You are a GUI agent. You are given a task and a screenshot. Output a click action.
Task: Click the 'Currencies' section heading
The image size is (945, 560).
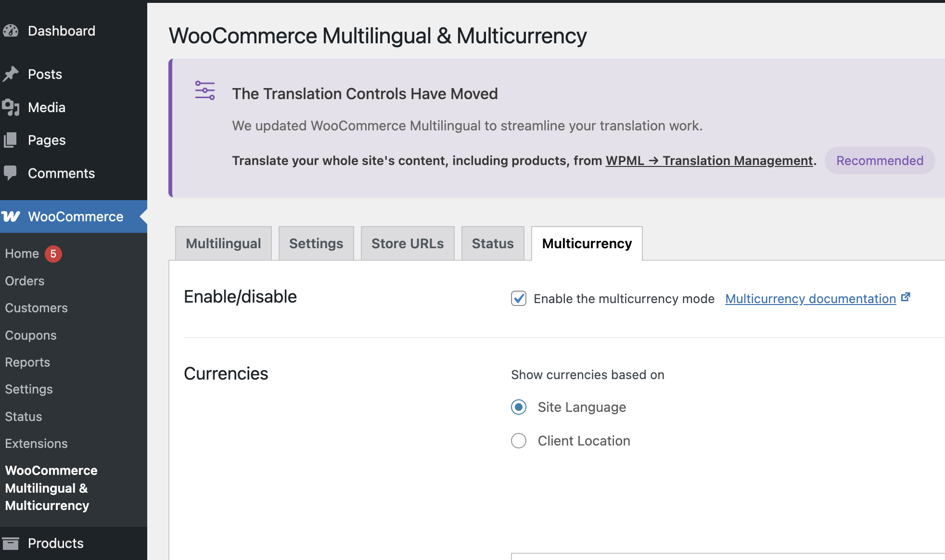pos(226,374)
